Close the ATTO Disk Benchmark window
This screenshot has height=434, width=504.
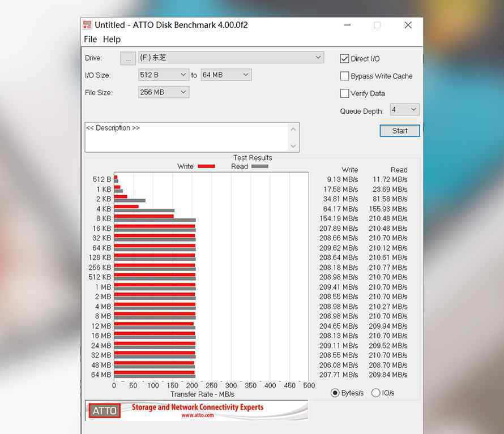[x=408, y=25]
